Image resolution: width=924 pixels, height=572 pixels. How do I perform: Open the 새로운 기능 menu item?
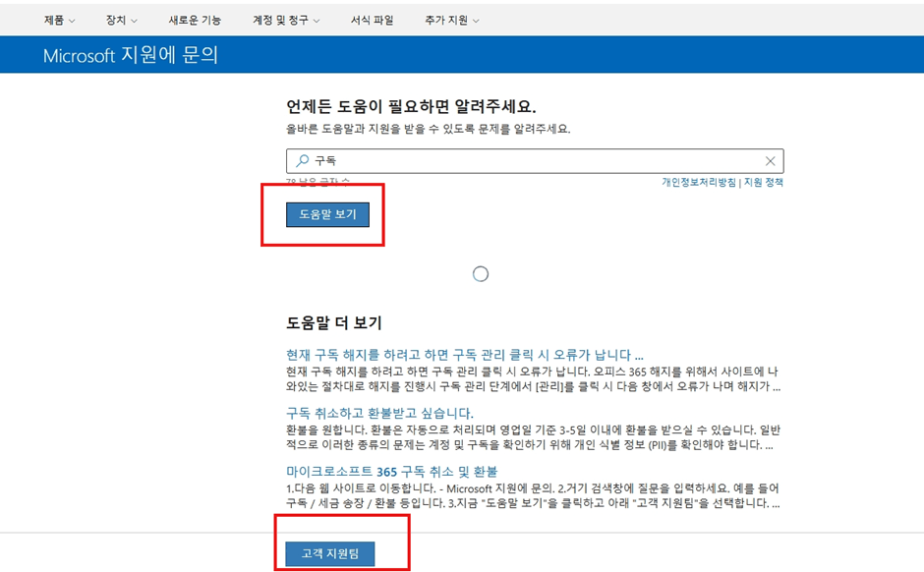pos(195,20)
